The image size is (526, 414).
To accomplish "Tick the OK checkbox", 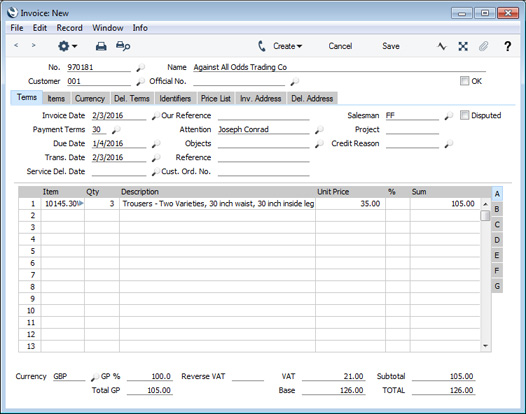I will coord(464,81).
